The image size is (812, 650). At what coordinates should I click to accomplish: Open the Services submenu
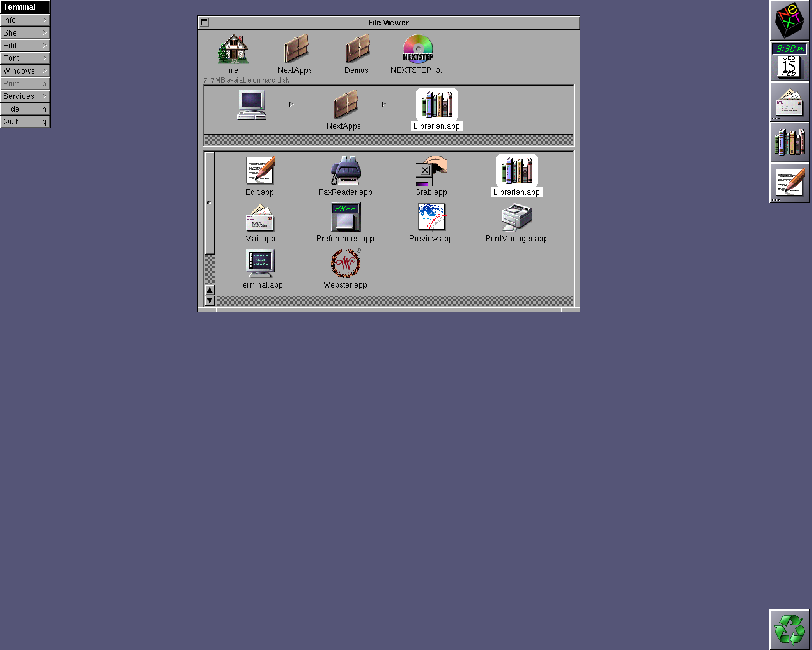(25, 96)
